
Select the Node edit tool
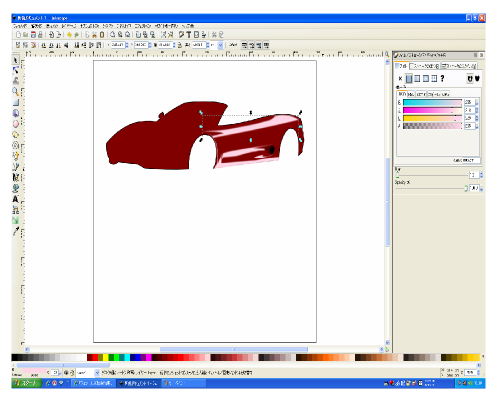(15, 70)
